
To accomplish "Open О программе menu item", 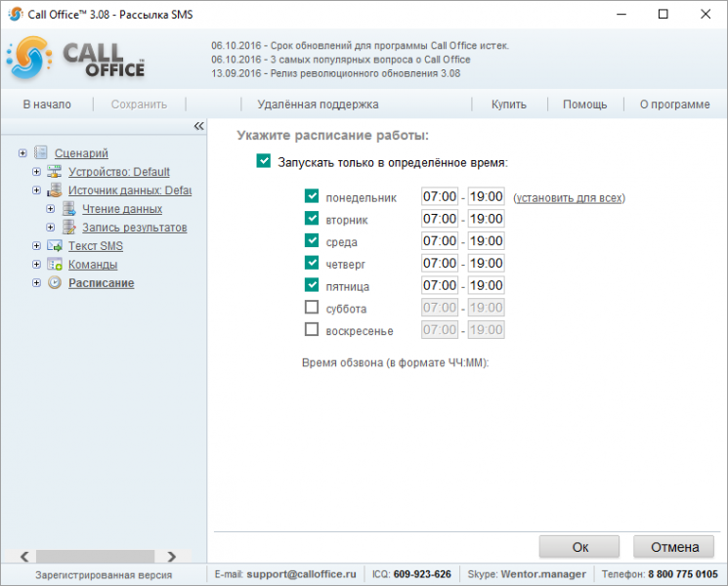I will 674,105.
